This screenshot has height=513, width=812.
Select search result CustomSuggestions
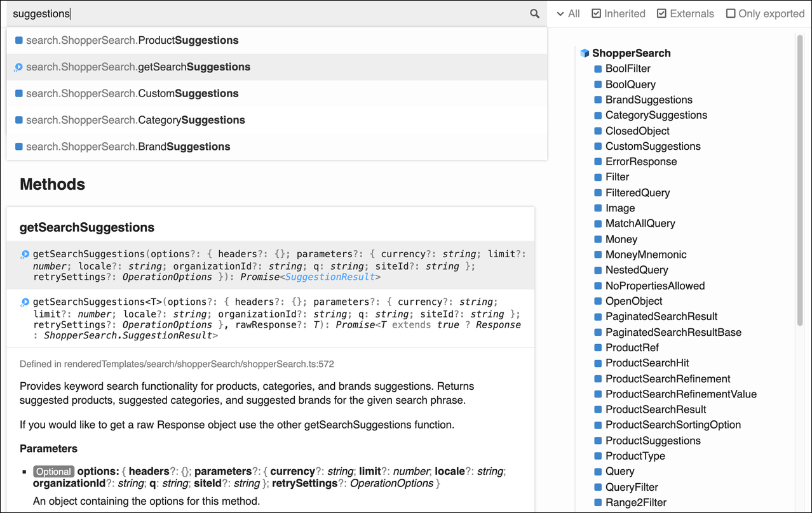pyautogui.click(x=276, y=94)
